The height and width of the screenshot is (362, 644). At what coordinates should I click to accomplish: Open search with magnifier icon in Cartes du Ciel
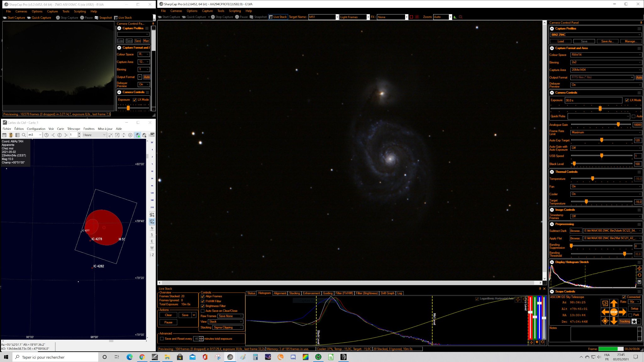[x=24, y=135]
